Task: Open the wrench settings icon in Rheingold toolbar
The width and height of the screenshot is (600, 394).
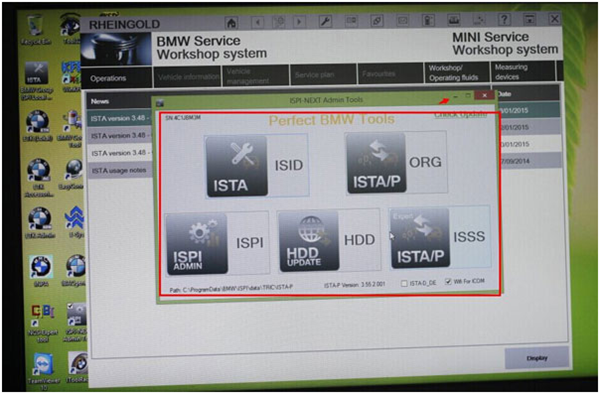Action: (325, 21)
